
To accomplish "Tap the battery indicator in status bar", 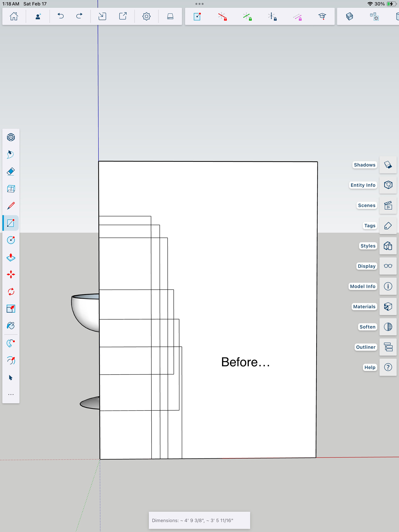I will click(x=391, y=4).
